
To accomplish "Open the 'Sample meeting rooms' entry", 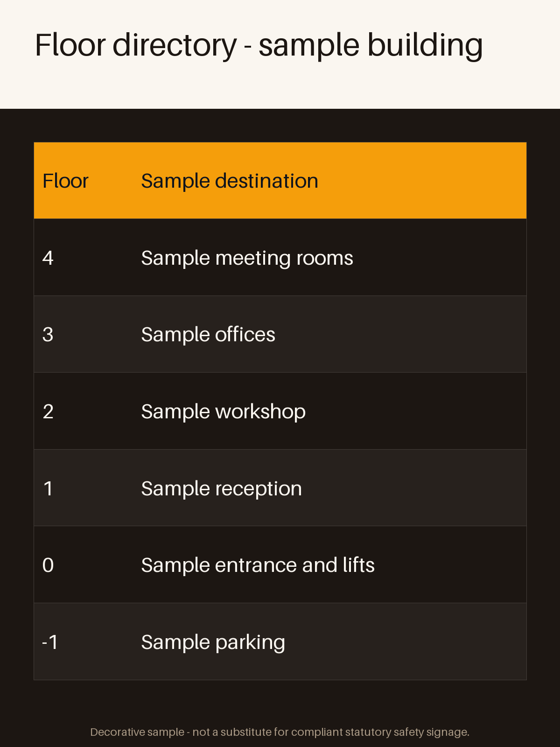I will [x=247, y=258].
